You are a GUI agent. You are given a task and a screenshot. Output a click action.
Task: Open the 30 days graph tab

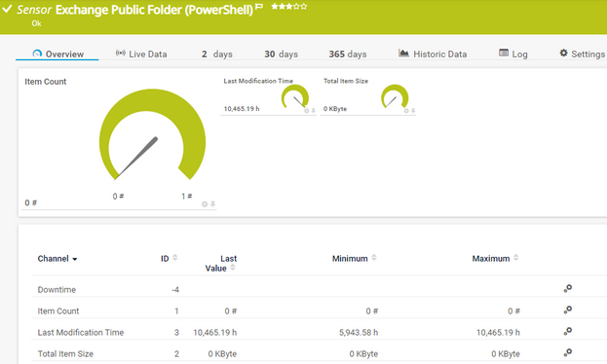[281, 54]
